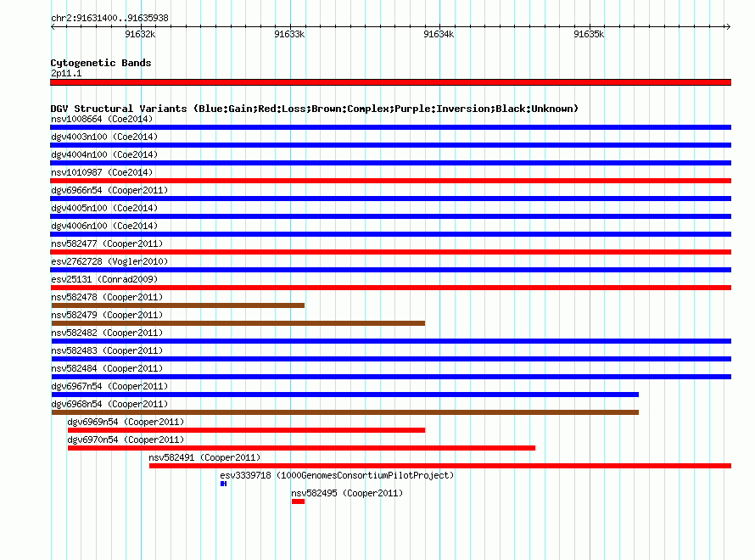Select dgv4005n100 (Coe2014) label

tap(104, 208)
